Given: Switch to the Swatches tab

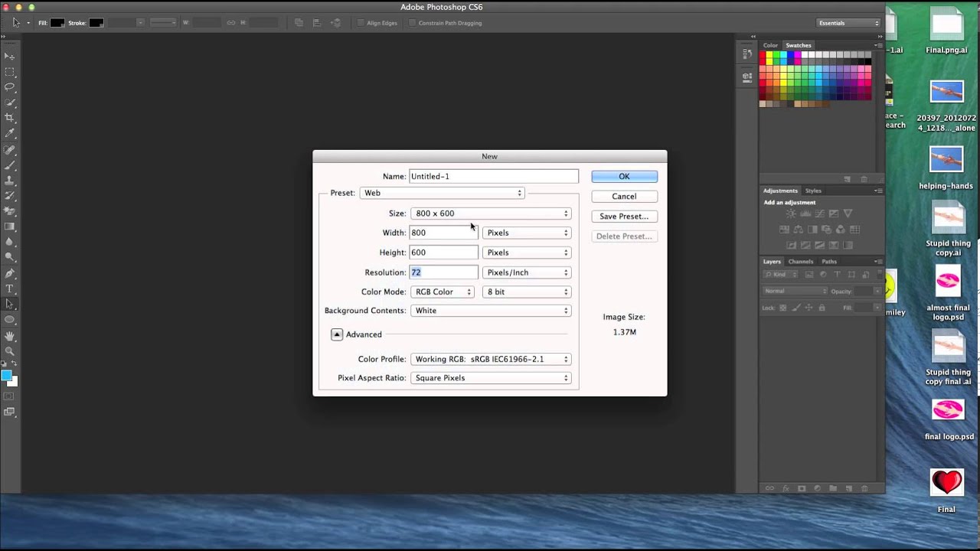Looking at the screenshot, I should click(799, 45).
